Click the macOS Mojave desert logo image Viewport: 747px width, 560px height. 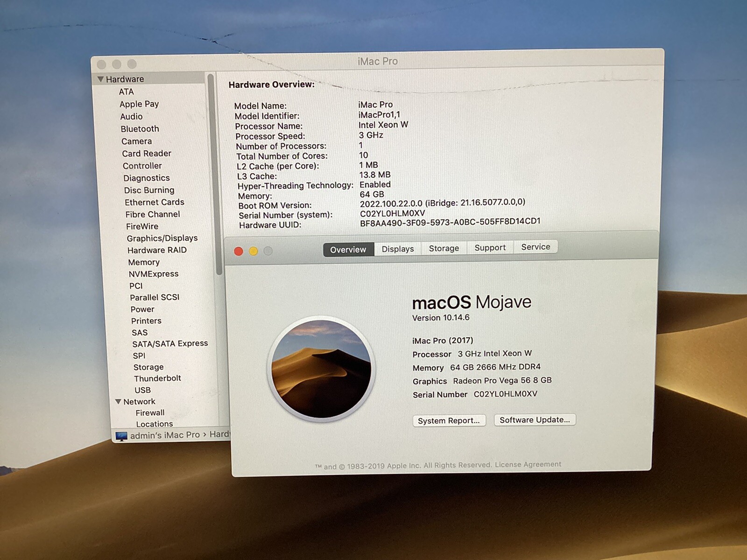[322, 369]
